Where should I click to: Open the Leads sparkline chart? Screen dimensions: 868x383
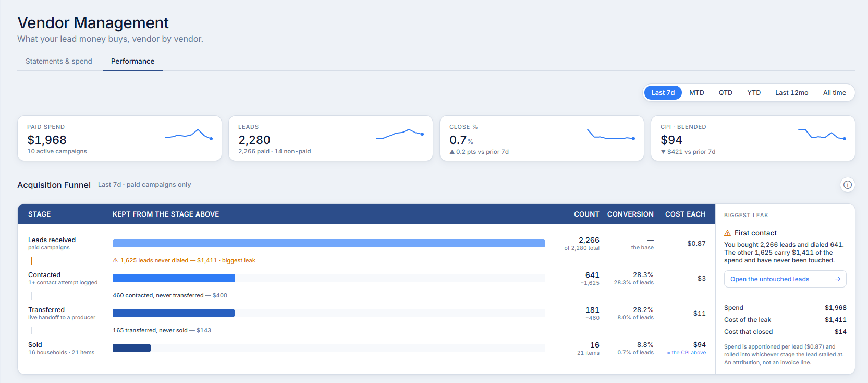click(400, 135)
